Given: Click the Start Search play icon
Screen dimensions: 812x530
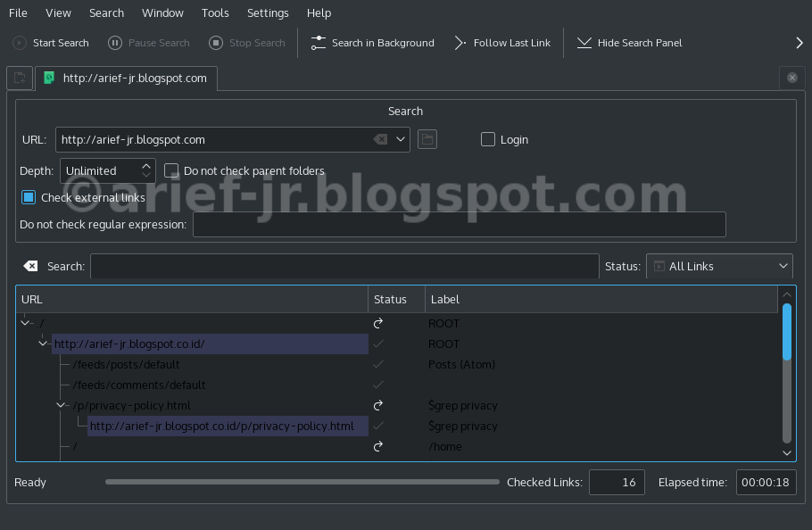Looking at the screenshot, I should pos(20,43).
